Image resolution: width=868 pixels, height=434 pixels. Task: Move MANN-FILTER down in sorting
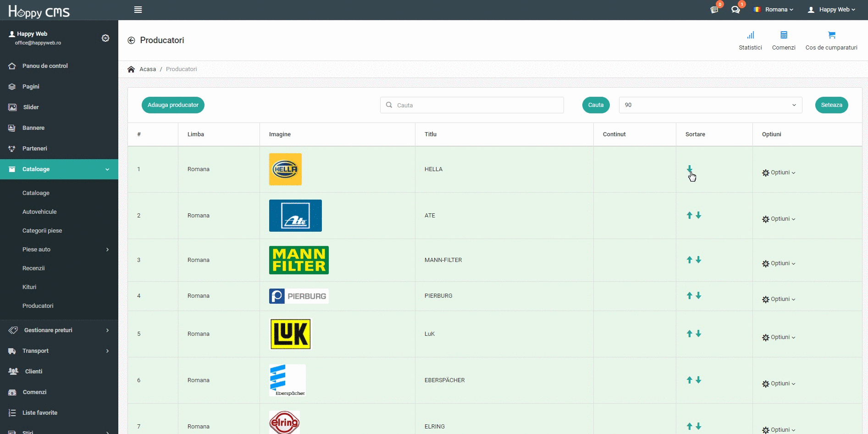[698, 260]
